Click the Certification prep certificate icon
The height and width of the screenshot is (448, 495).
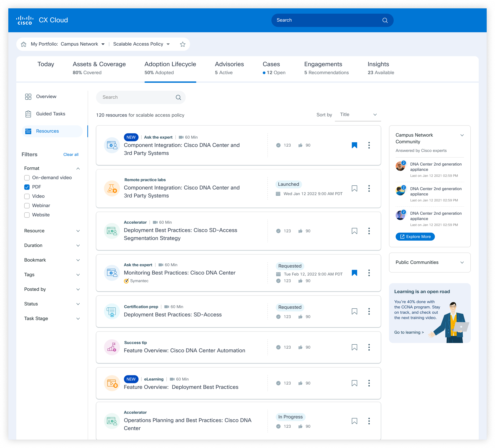point(112,311)
